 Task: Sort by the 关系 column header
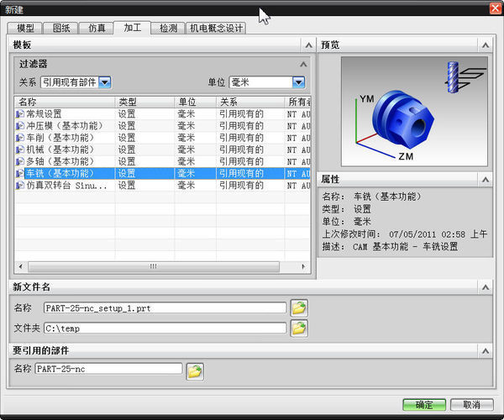[250, 102]
